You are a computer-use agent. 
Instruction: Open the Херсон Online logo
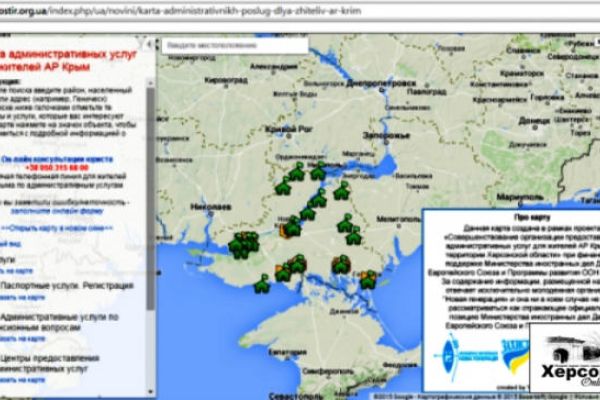tap(564, 360)
